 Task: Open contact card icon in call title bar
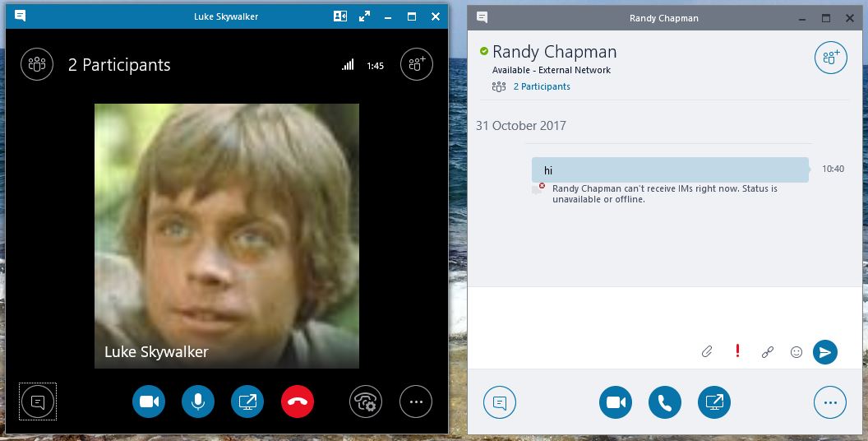pyautogui.click(x=339, y=16)
